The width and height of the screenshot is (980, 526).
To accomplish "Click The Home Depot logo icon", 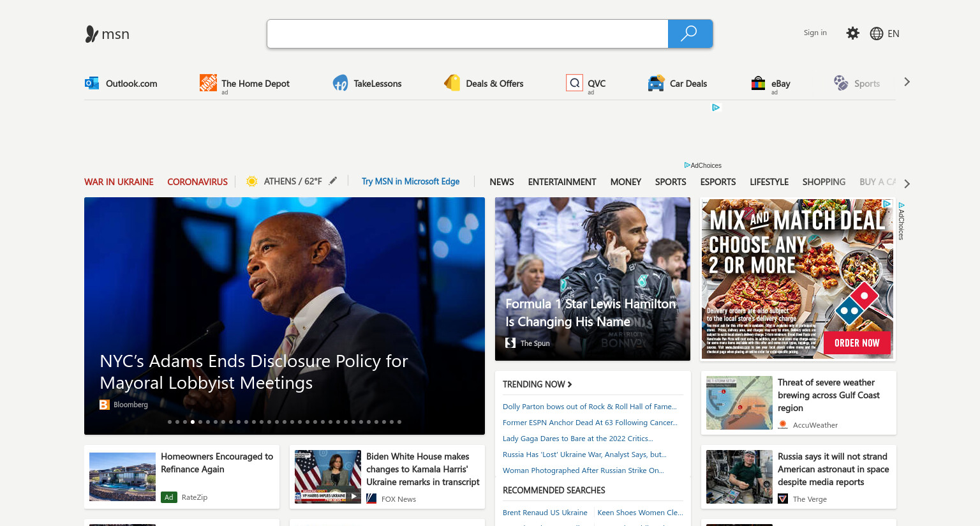I will tap(208, 82).
